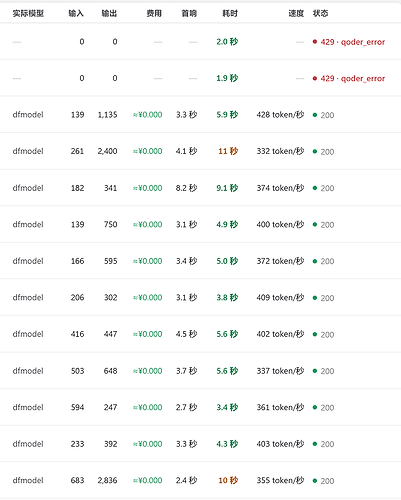Click the input value 206
Screen dimensions: 401x500
pos(77,297)
